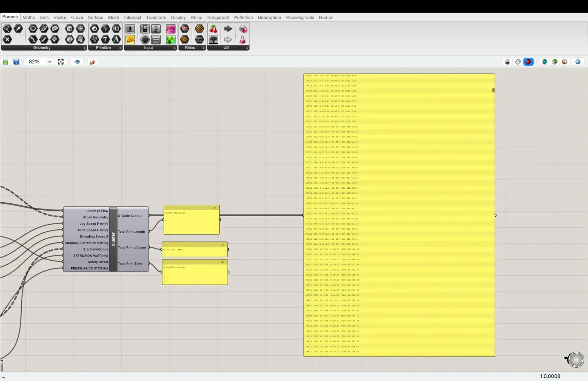Select the Point parameter icon

click(7, 29)
